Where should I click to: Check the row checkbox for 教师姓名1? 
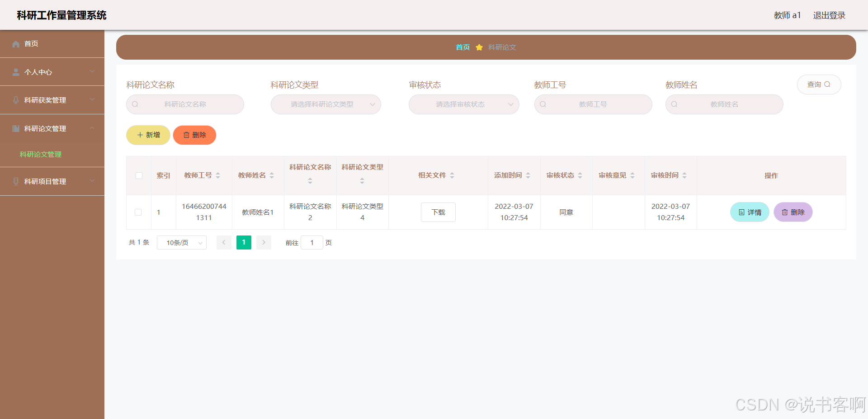(138, 212)
